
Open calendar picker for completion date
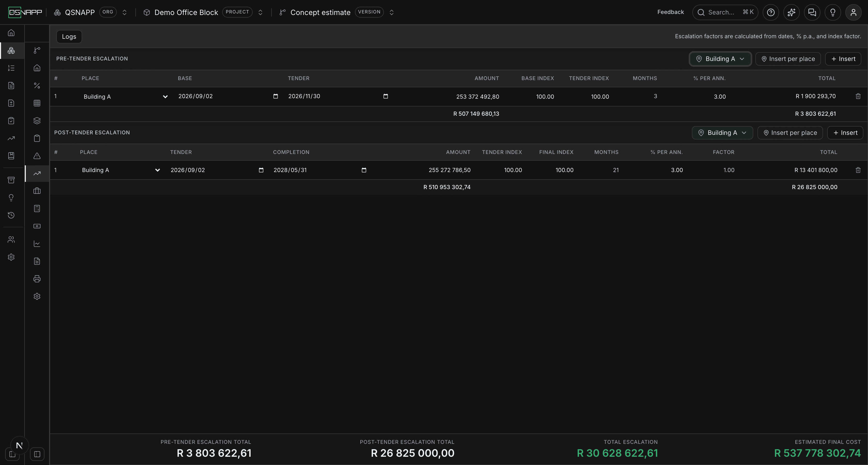(x=363, y=170)
